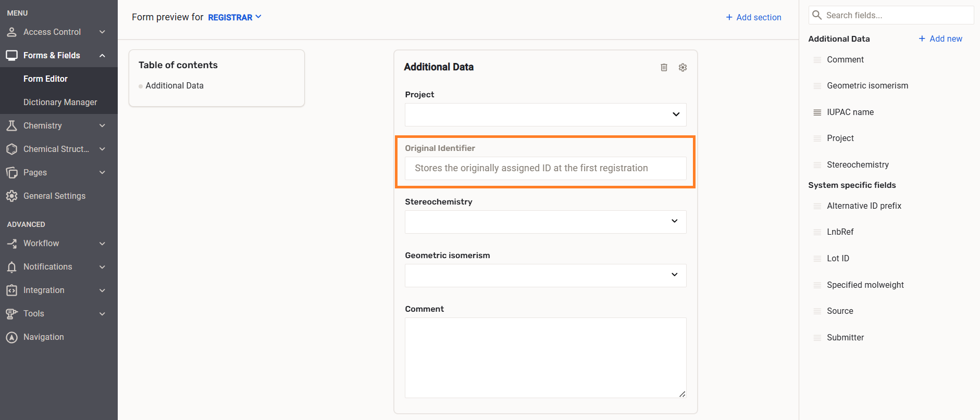Select Form Editor in the sidebar

(x=45, y=79)
